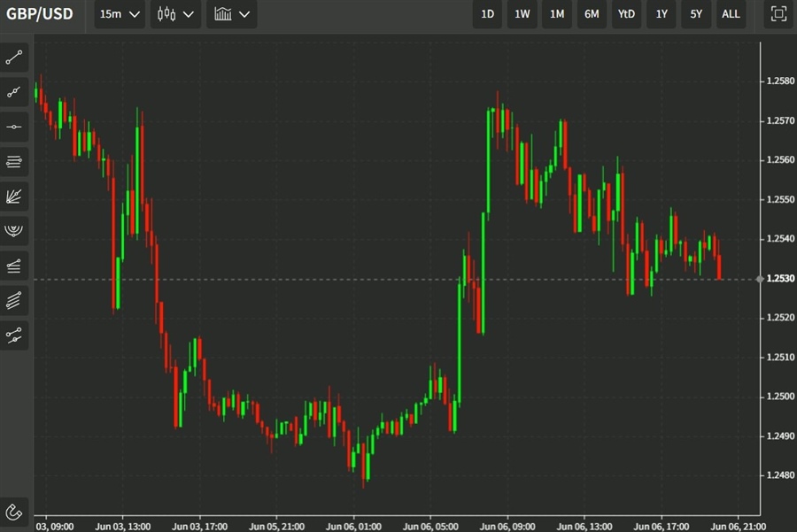The image size is (797, 532).
Task: Click the Jun 06, 17:00 time label
Action: (662, 527)
